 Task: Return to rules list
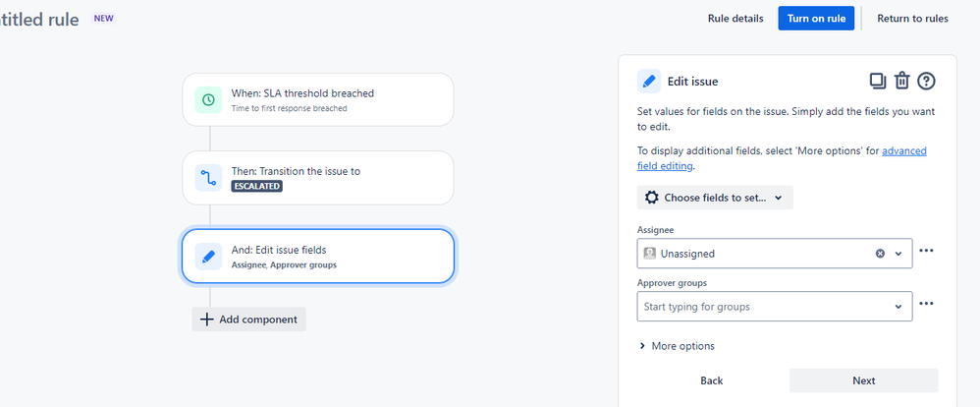912,18
